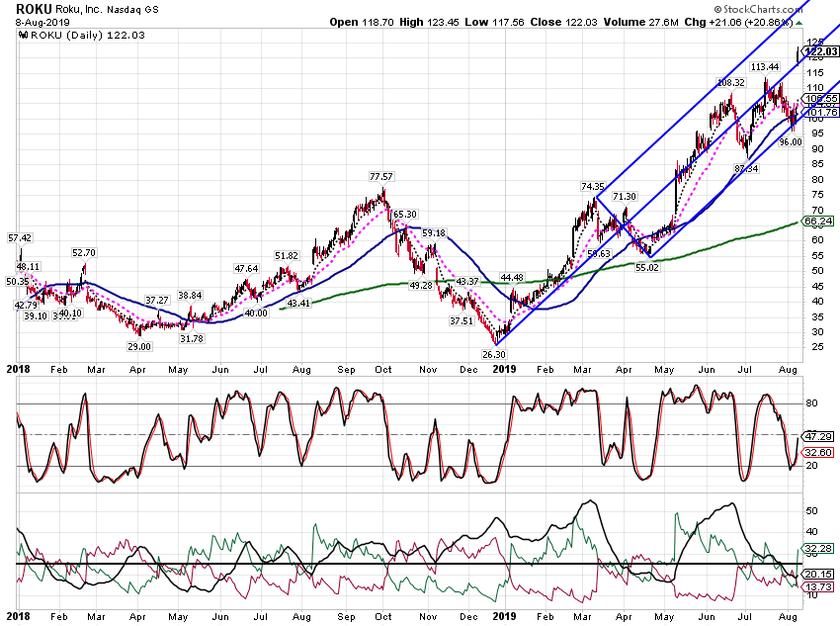Click the green 66.24 moving-average axis tag
The width and height of the screenshot is (840, 626).
tap(818, 221)
